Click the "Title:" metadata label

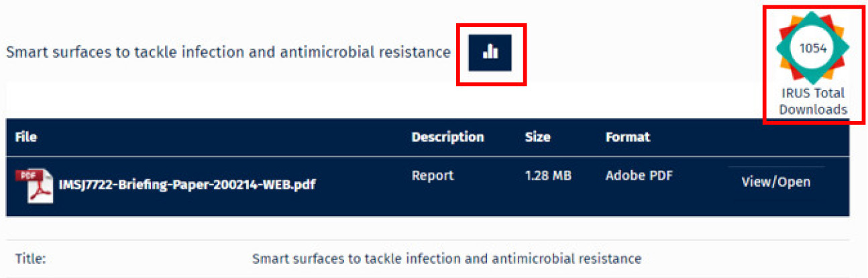pos(30,259)
